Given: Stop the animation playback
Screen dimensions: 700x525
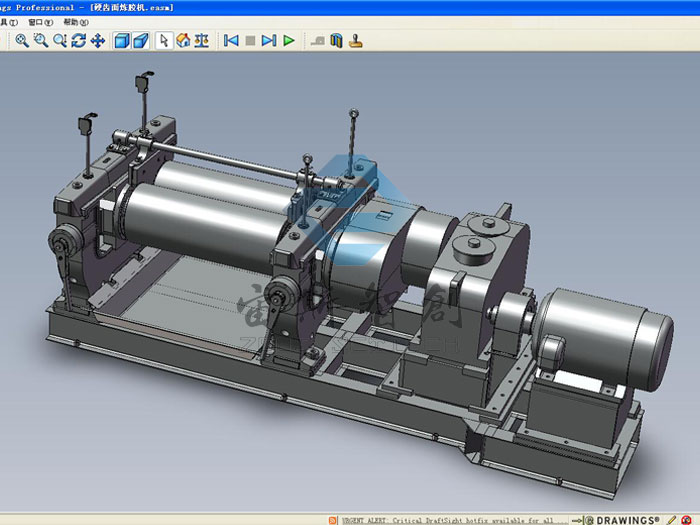Looking at the screenshot, I should tap(250, 41).
